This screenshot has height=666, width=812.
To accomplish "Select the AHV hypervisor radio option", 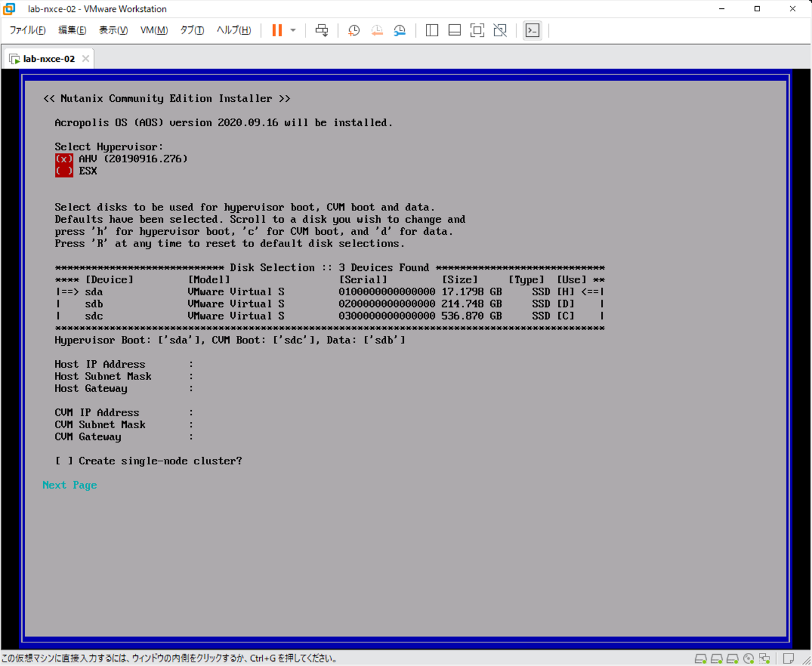I will point(64,159).
